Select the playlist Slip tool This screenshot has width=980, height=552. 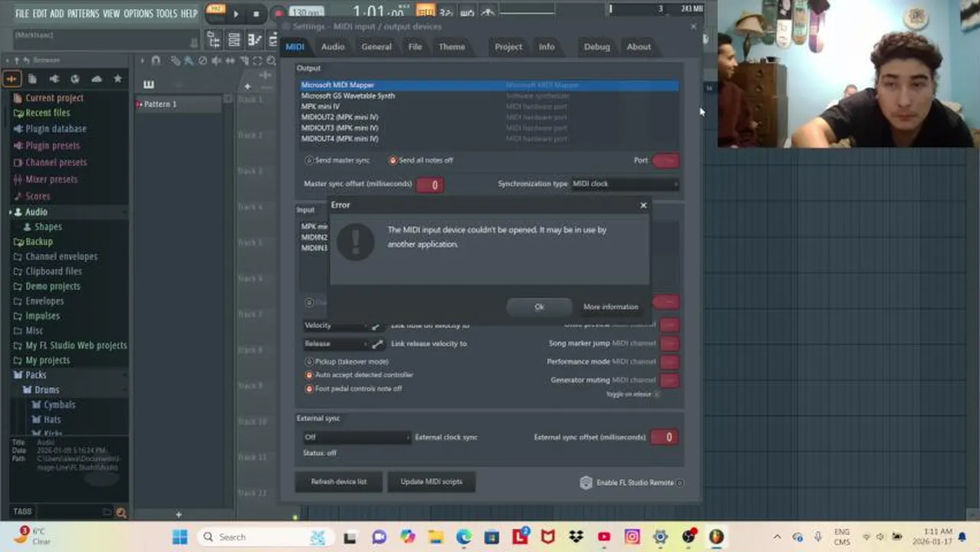tap(230, 61)
